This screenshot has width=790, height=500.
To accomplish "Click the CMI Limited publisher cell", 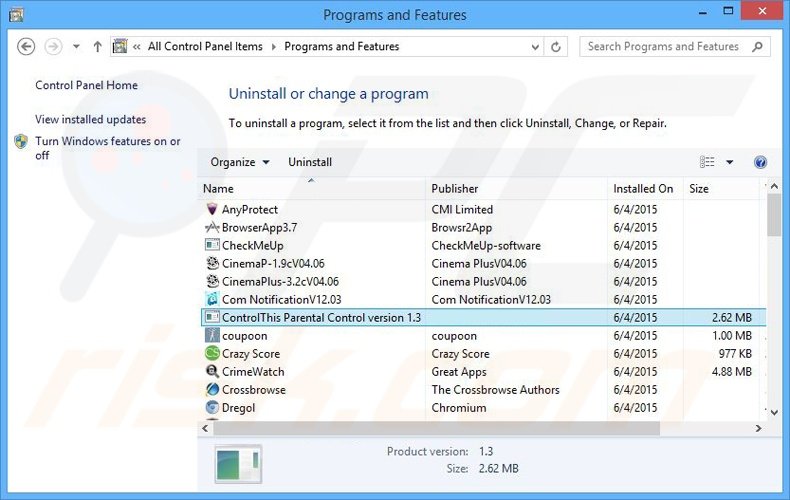I will 462,209.
